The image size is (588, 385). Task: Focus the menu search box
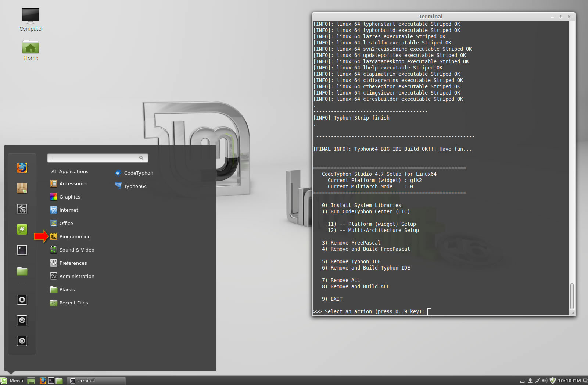tap(97, 158)
